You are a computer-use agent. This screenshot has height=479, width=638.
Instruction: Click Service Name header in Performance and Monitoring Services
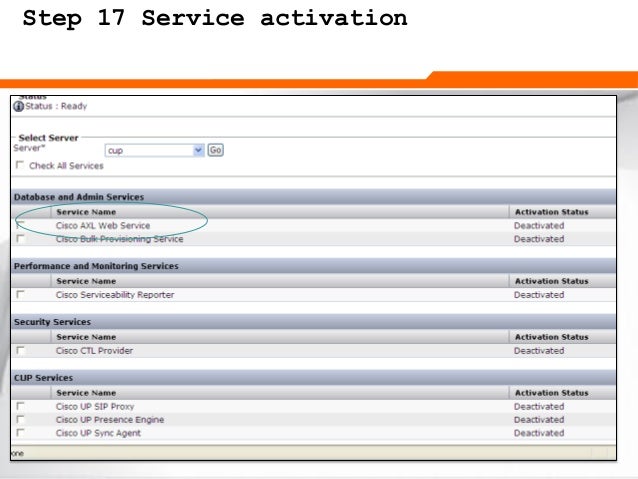[86, 281]
